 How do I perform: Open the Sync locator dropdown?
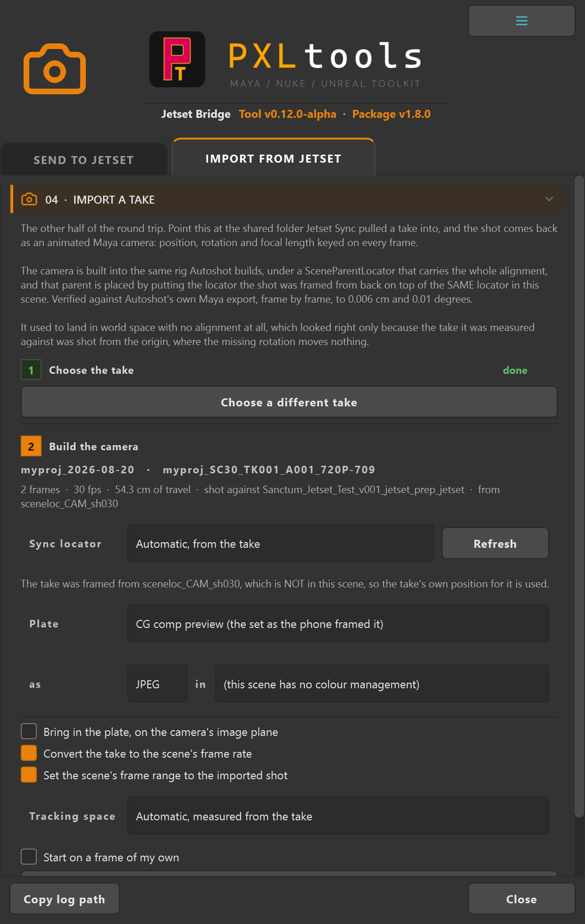pyautogui.click(x=280, y=544)
